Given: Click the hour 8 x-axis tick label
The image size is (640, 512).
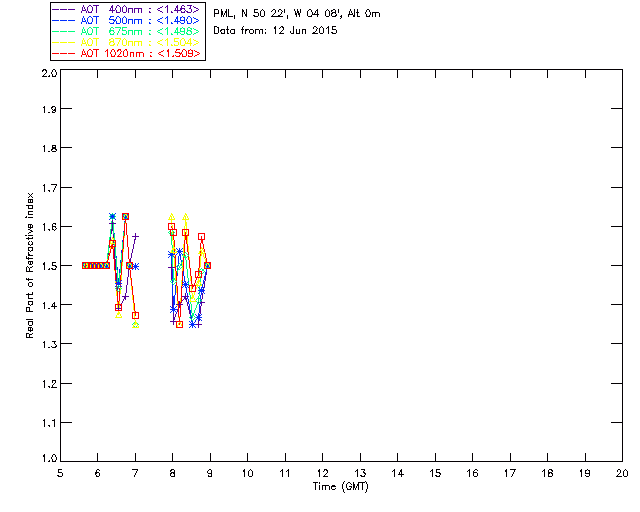Looking at the screenshot, I should click(173, 473).
